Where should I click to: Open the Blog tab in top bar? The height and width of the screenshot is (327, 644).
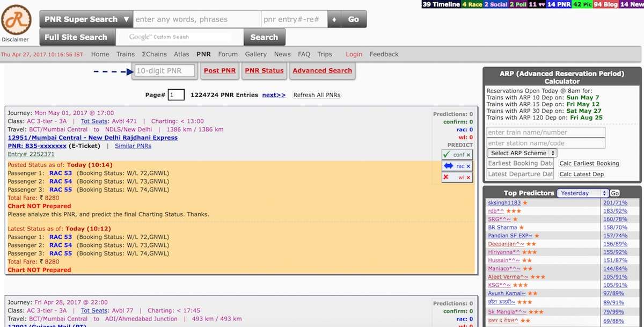(x=606, y=4)
